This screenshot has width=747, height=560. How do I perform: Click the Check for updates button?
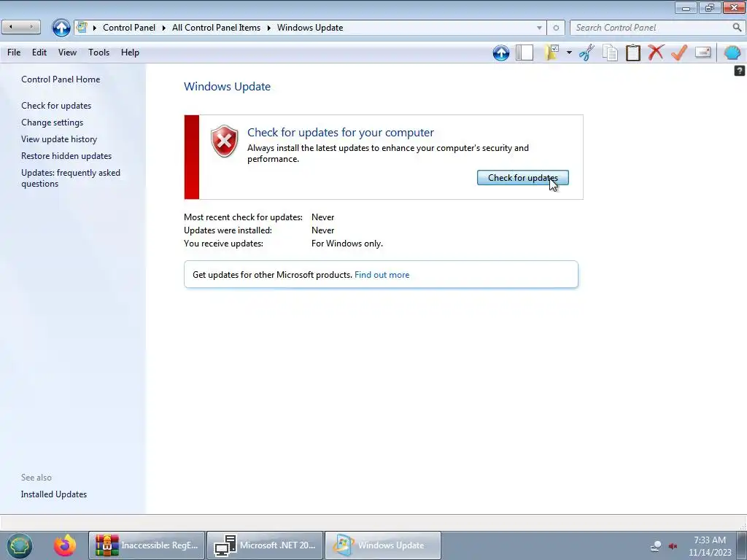[x=522, y=178]
